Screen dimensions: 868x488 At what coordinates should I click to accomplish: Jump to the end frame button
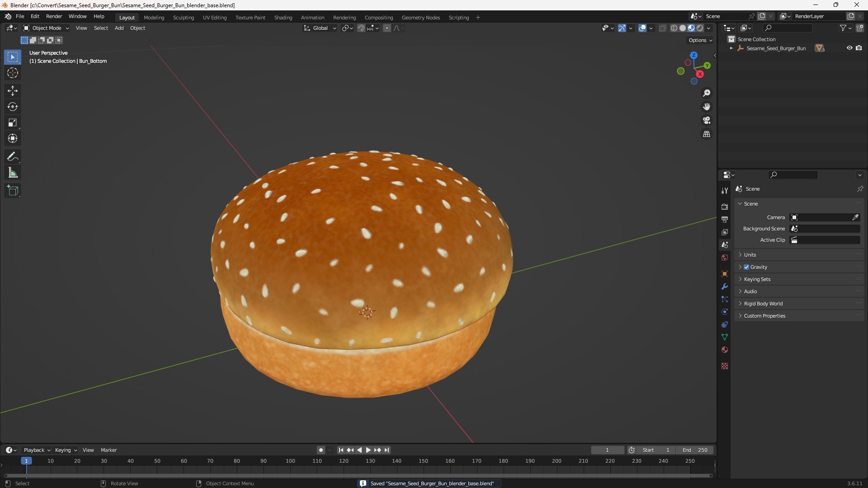coord(387,450)
